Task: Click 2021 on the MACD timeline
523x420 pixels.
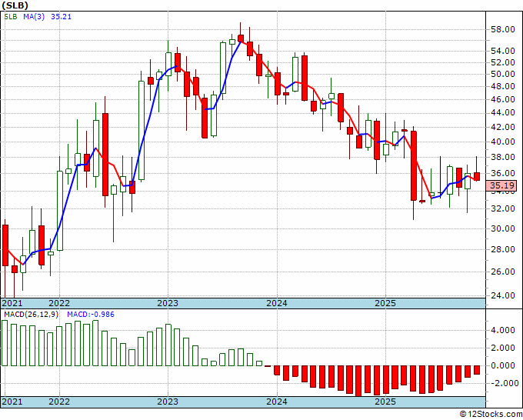Action: click(x=12, y=402)
